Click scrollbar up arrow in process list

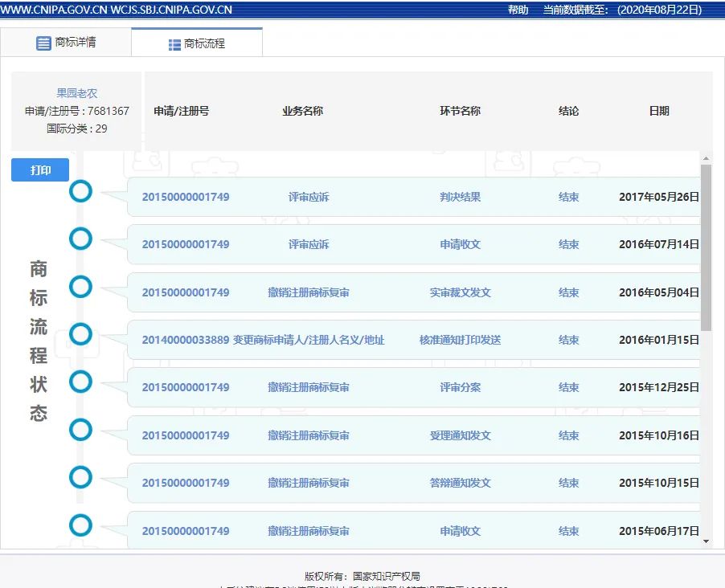pyautogui.click(x=706, y=158)
